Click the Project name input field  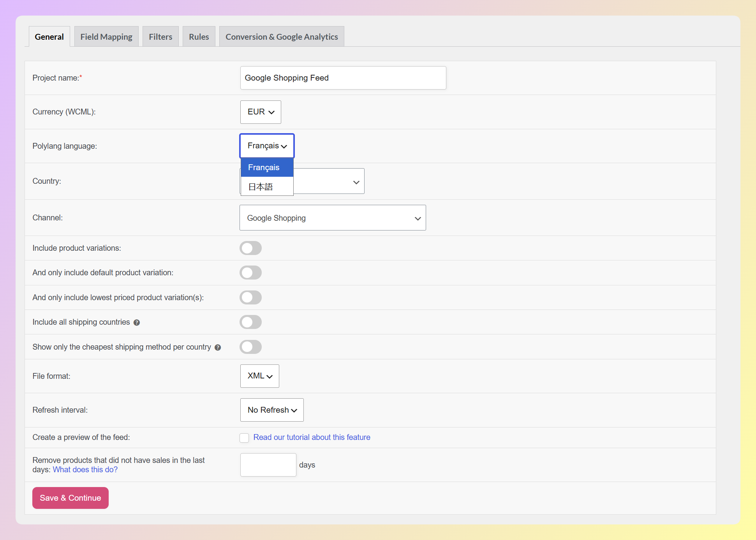(x=343, y=78)
